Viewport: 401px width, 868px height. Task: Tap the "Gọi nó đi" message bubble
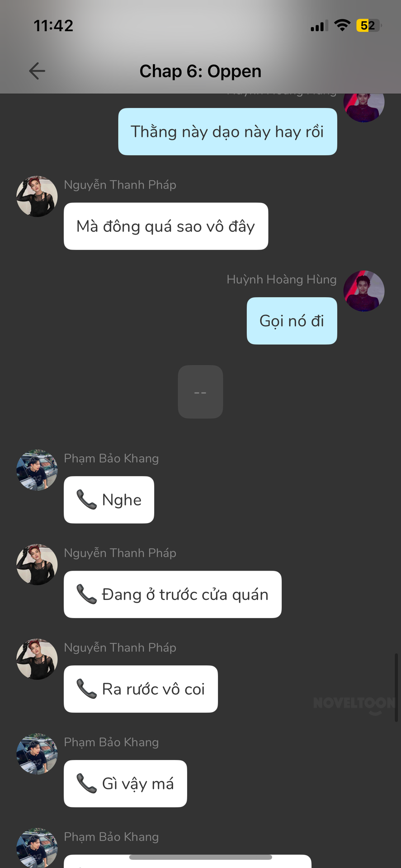coord(292,321)
